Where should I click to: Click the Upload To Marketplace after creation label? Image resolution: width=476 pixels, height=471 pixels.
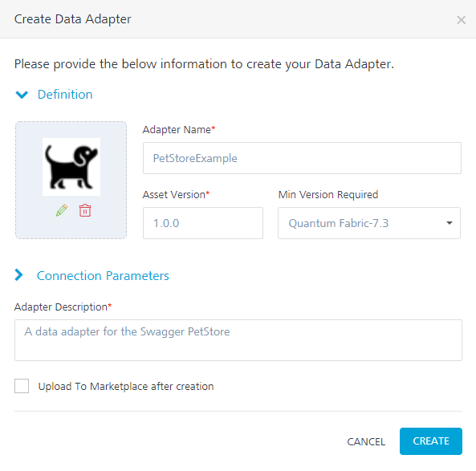(x=126, y=386)
